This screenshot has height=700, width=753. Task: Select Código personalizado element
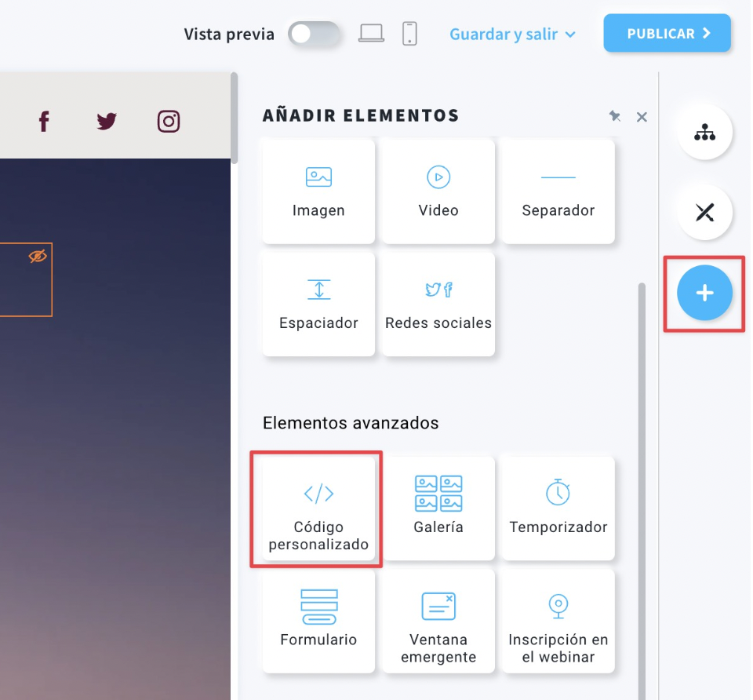tap(318, 509)
